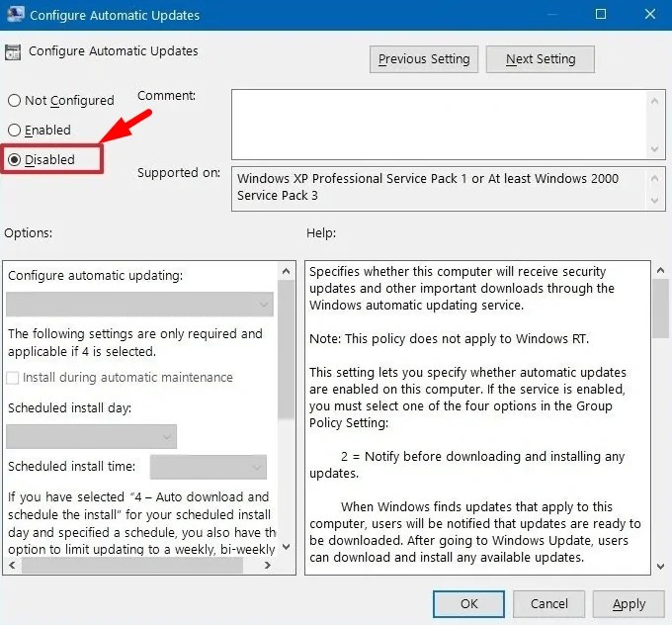Open the Scheduled install day dropdown
Image resolution: width=672 pixels, height=625 pixels.
pos(91,437)
